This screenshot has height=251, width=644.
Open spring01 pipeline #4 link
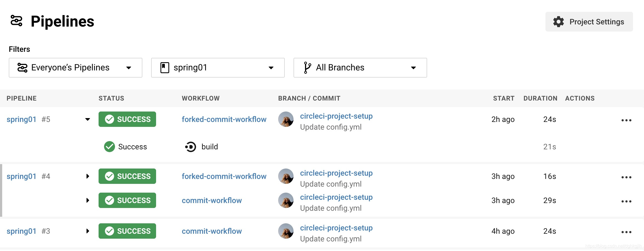point(21,176)
